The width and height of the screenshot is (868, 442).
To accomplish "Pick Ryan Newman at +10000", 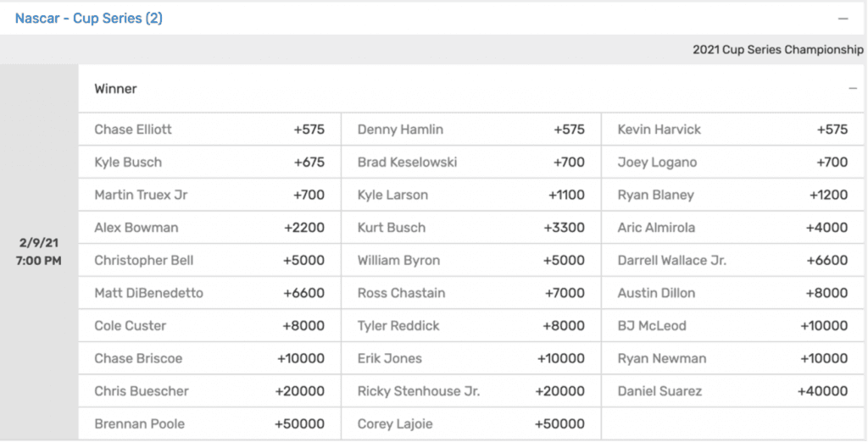I will [732, 358].
